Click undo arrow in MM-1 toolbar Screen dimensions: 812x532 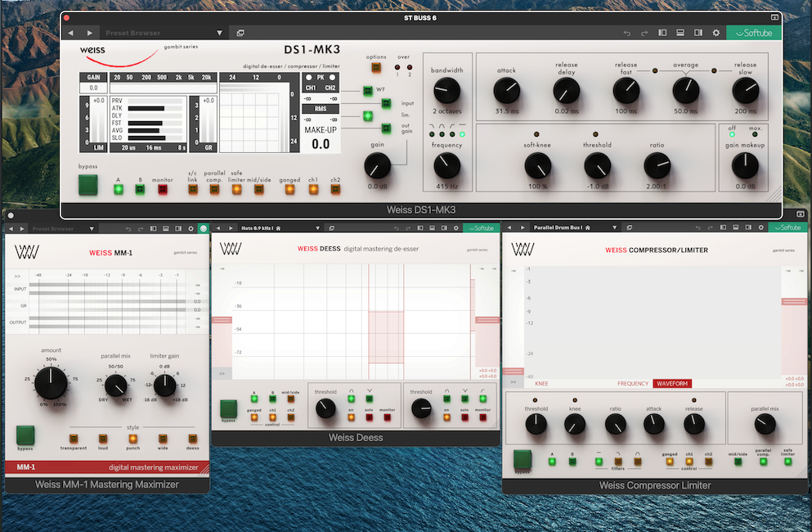[x=128, y=228]
